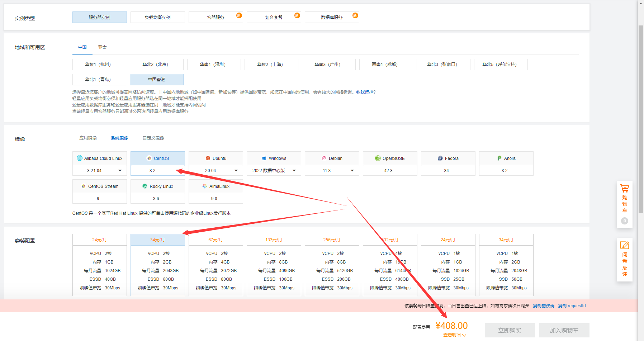
Task: Select 数据库服务 instance type
Action: tap(332, 17)
